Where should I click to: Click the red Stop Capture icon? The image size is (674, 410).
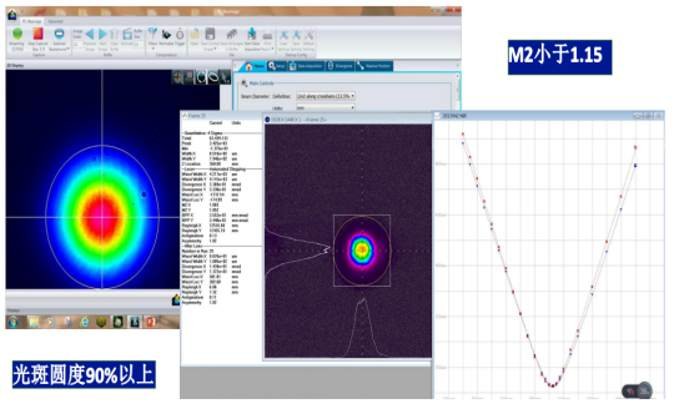click(38, 33)
